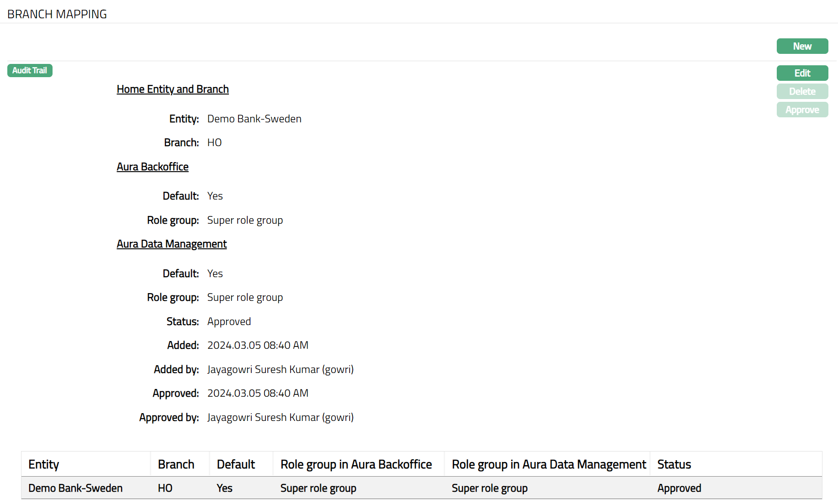Click the HO branch cell in table
Viewport: 838px width, 504px height.
pos(165,488)
